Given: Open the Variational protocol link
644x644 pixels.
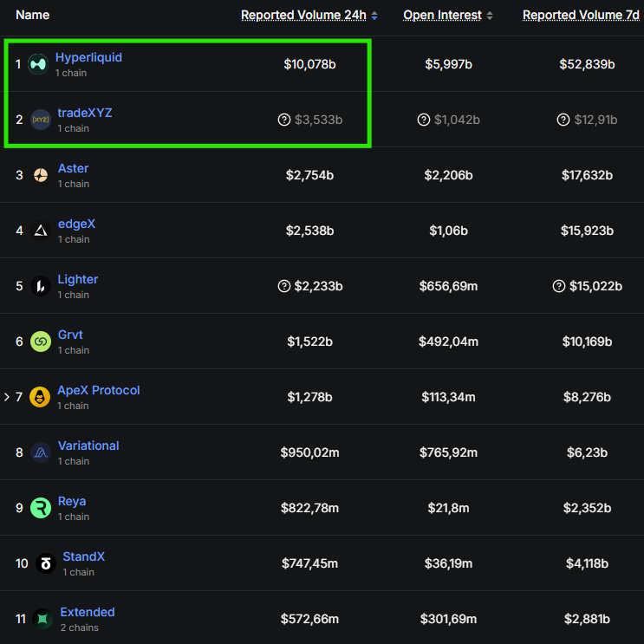Looking at the screenshot, I should pyautogui.click(x=88, y=446).
